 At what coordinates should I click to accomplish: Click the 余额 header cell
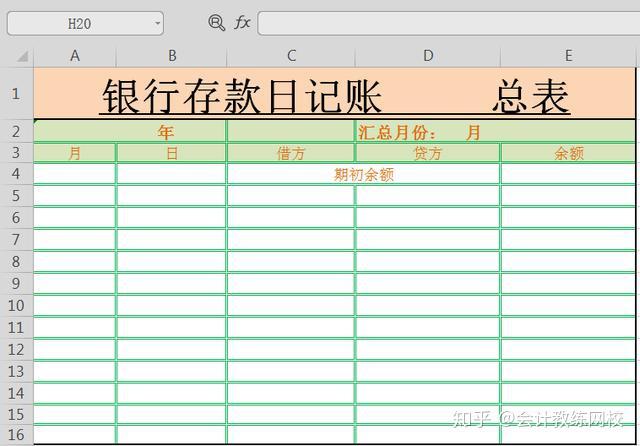click(568, 153)
